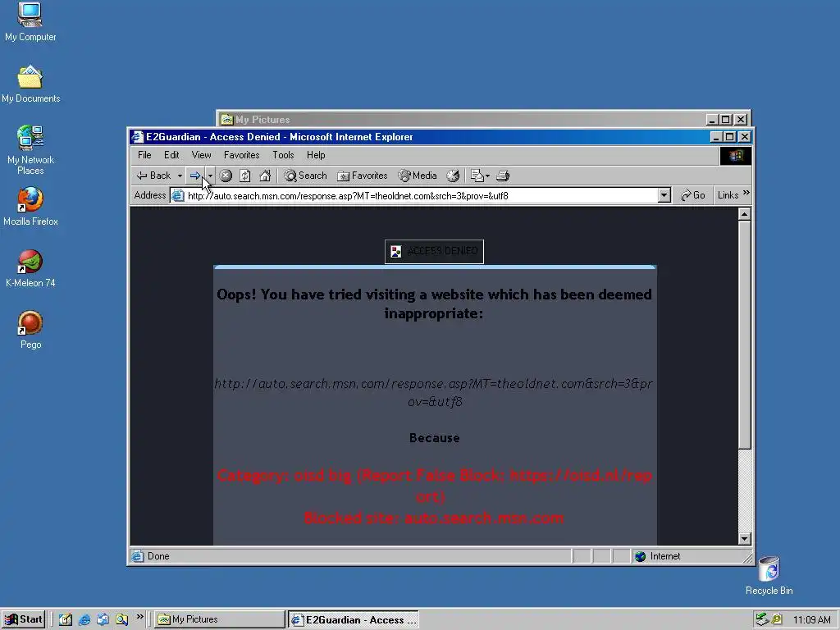Launch Pego desktop shortcut

click(30, 330)
